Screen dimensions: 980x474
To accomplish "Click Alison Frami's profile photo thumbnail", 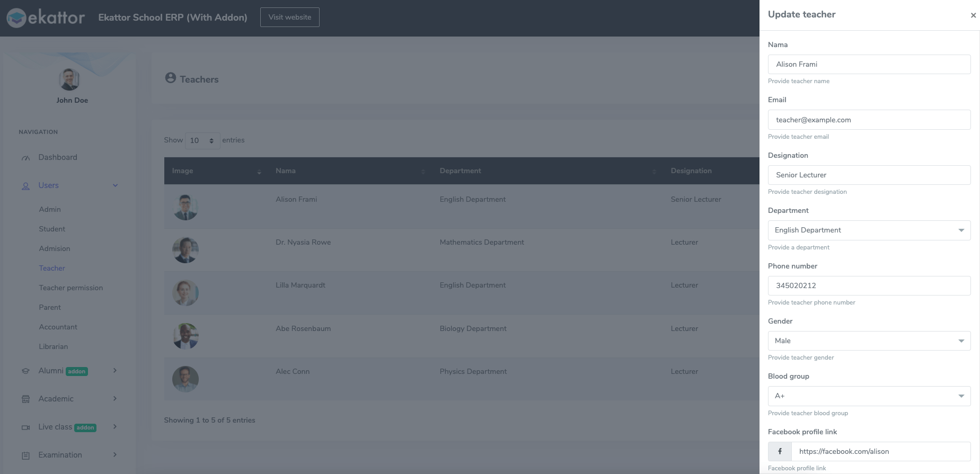I will click(186, 207).
